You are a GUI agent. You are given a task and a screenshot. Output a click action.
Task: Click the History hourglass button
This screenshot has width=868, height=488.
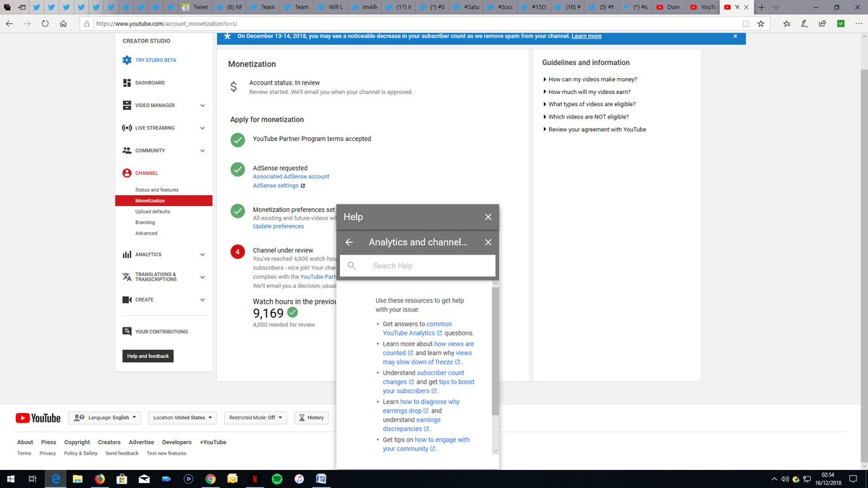point(312,418)
